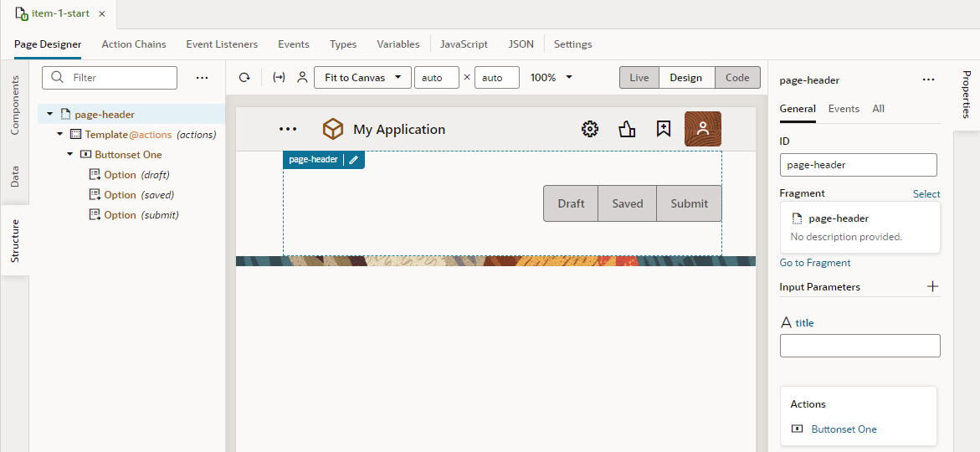980x452 pixels.
Task: Open the Components side panel
Action: coord(15,105)
